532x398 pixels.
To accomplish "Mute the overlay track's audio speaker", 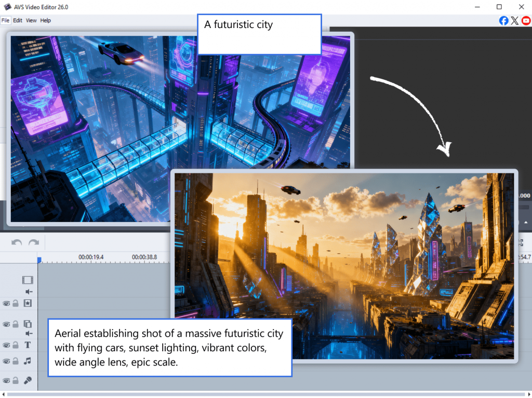I will point(29,334).
